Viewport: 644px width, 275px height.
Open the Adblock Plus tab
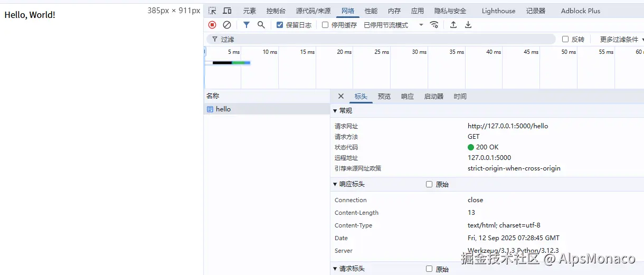pyautogui.click(x=581, y=11)
